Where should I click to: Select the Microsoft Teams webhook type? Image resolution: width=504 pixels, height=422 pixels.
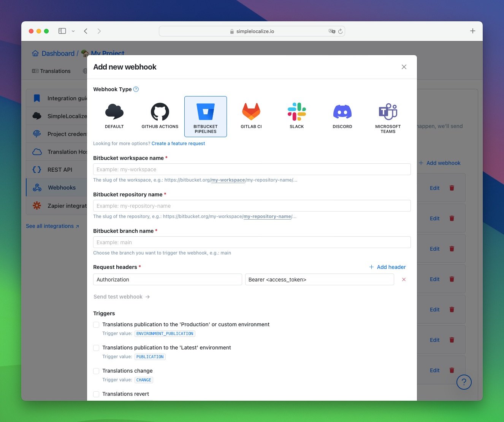pos(388,117)
